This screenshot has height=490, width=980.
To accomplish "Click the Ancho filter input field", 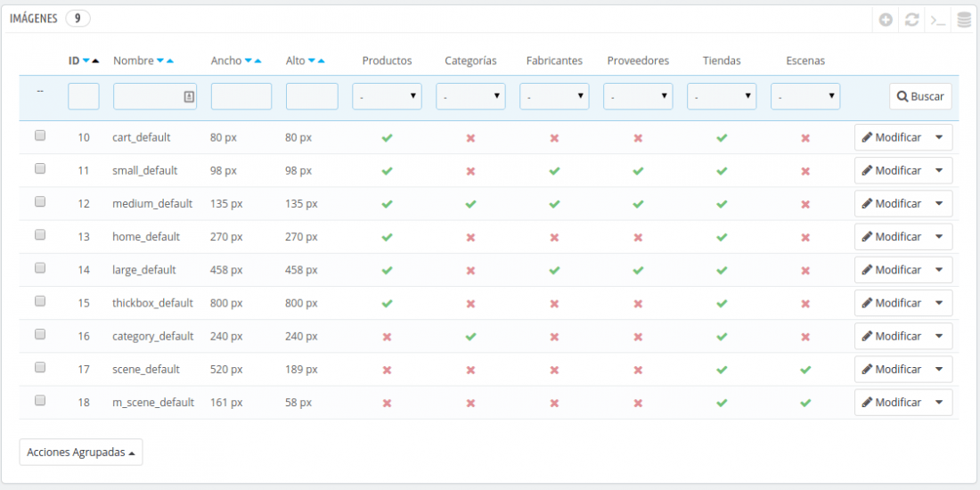I will 241,96.
